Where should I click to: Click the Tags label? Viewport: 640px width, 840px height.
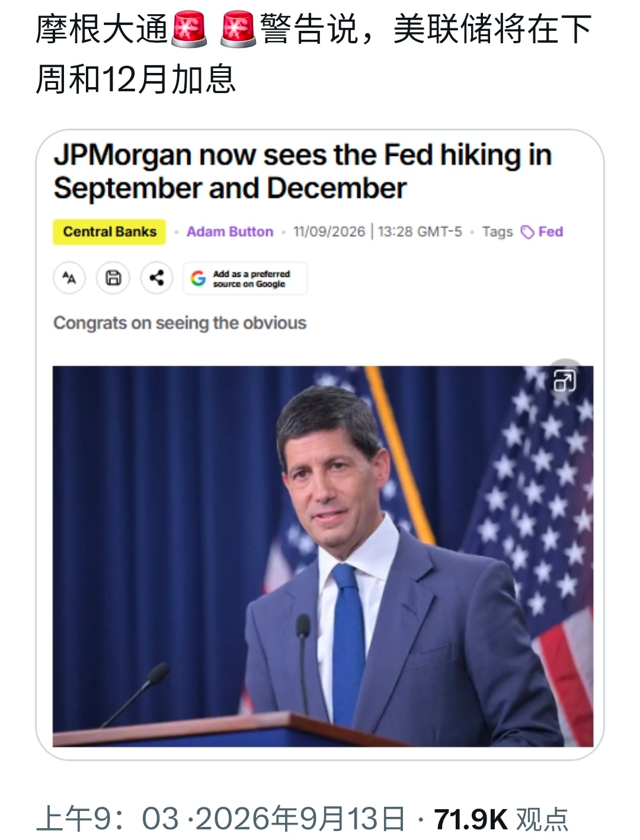click(x=497, y=232)
